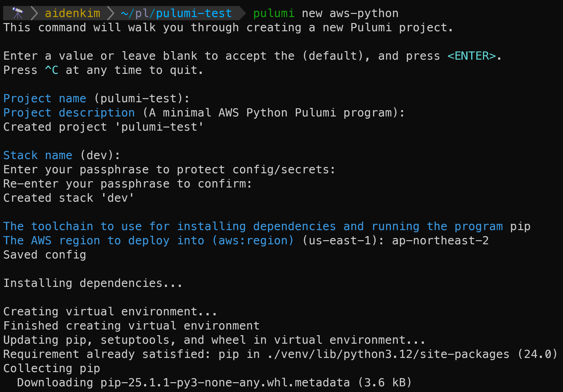
Task: Click the telescope icon in the prompt
Action: 18,13
